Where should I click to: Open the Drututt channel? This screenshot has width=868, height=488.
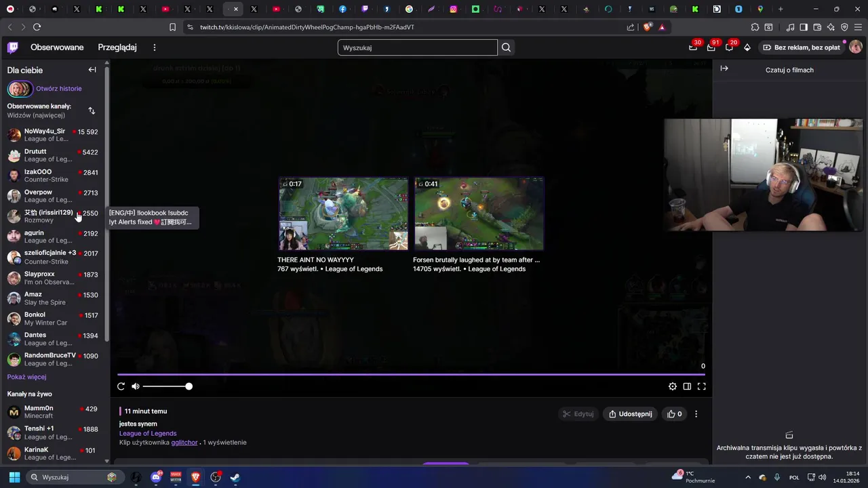coord(52,155)
